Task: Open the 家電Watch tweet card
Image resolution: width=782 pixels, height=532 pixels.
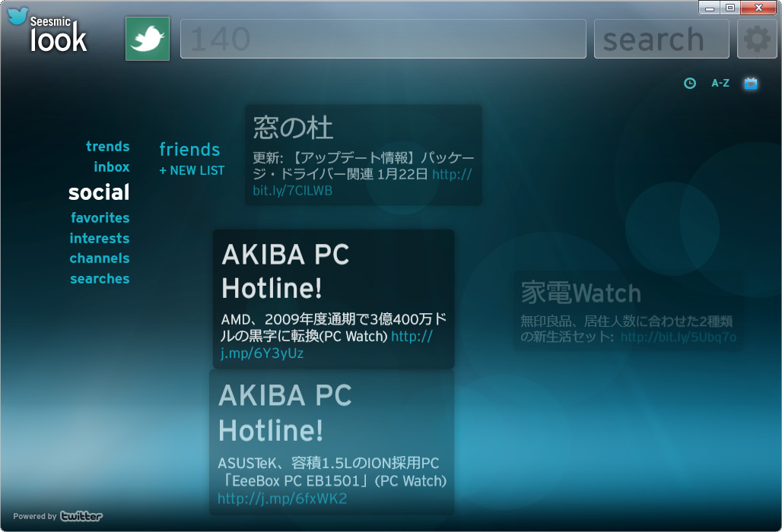Action: pos(629,308)
